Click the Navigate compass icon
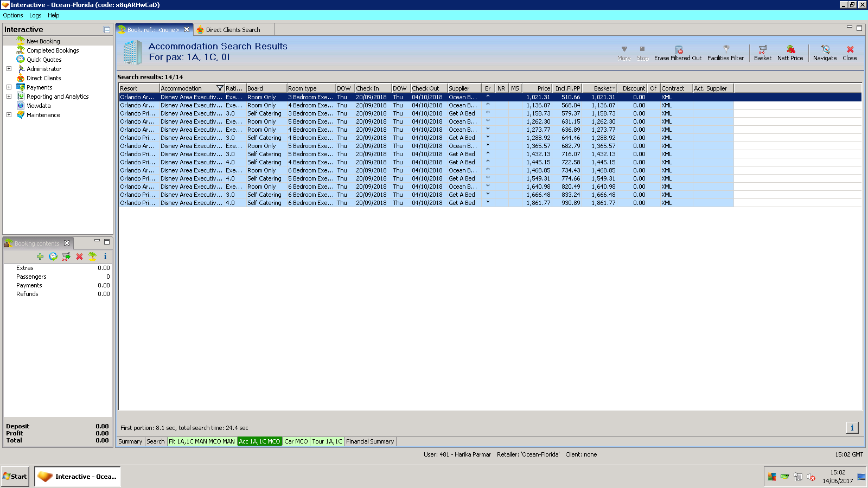Screen dimensions: 868x488 tap(825, 50)
